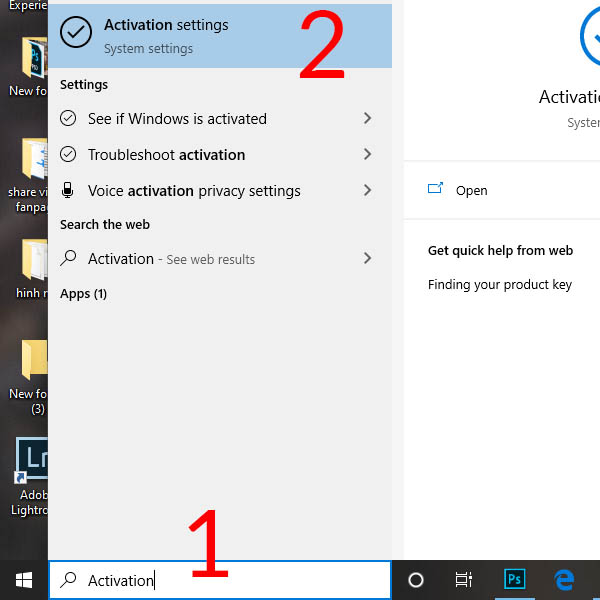Click the Open window icon in preview pane

pyautogui.click(x=435, y=188)
